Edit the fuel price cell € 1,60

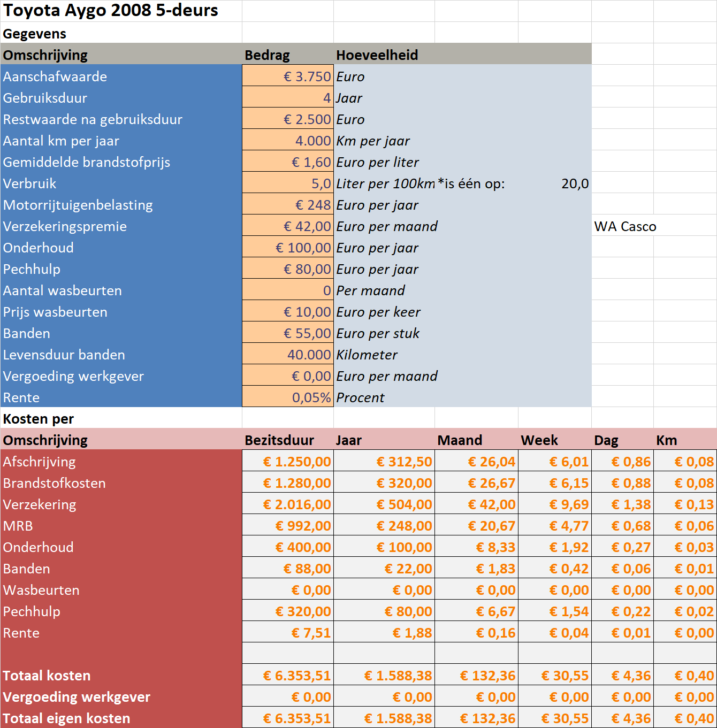tap(288, 161)
